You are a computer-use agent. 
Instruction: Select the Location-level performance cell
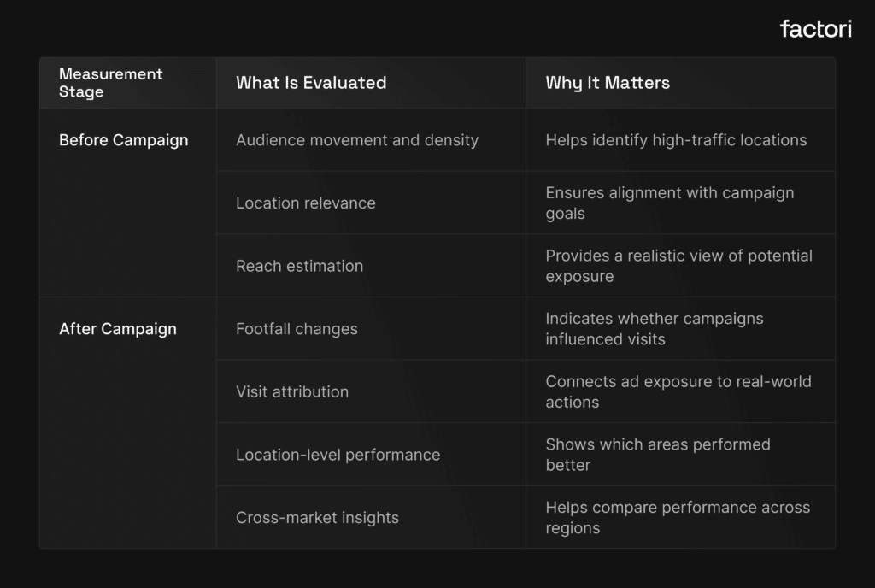pyautogui.click(x=338, y=455)
